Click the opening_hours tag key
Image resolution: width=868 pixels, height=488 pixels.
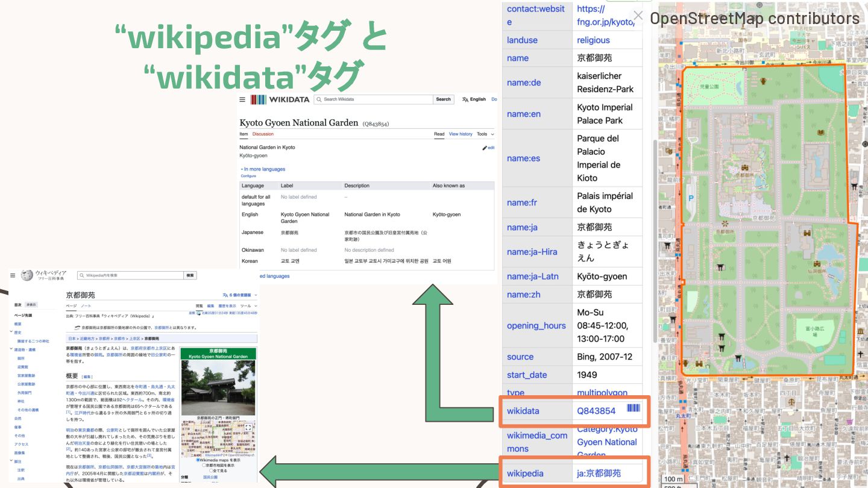[x=536, y=325]
